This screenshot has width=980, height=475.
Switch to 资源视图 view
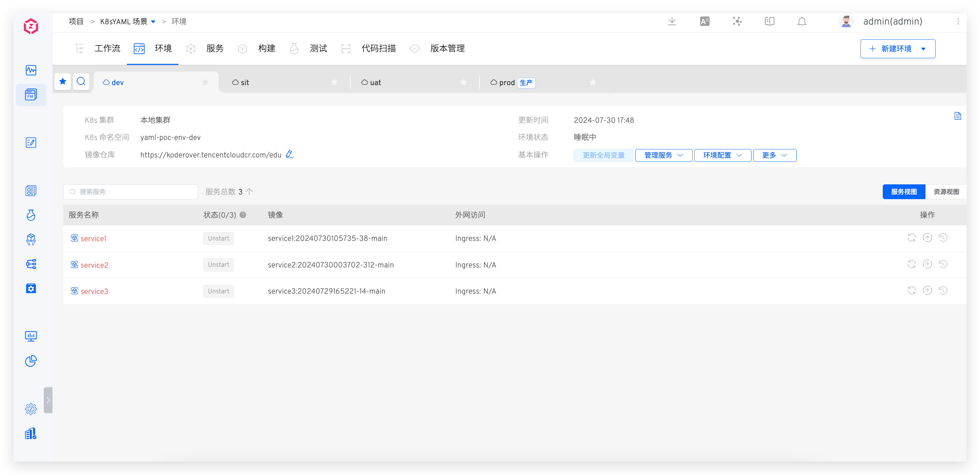pos(946,192)
